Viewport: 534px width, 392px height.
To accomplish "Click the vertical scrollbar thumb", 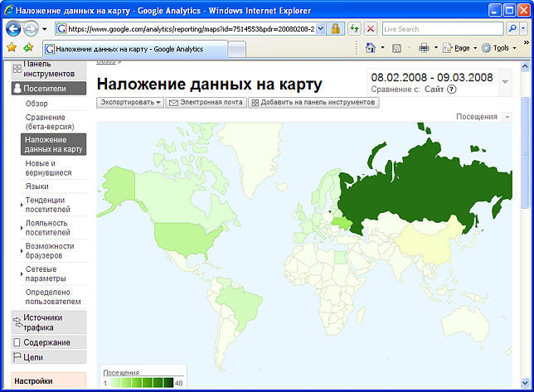I will pos(525,152).
